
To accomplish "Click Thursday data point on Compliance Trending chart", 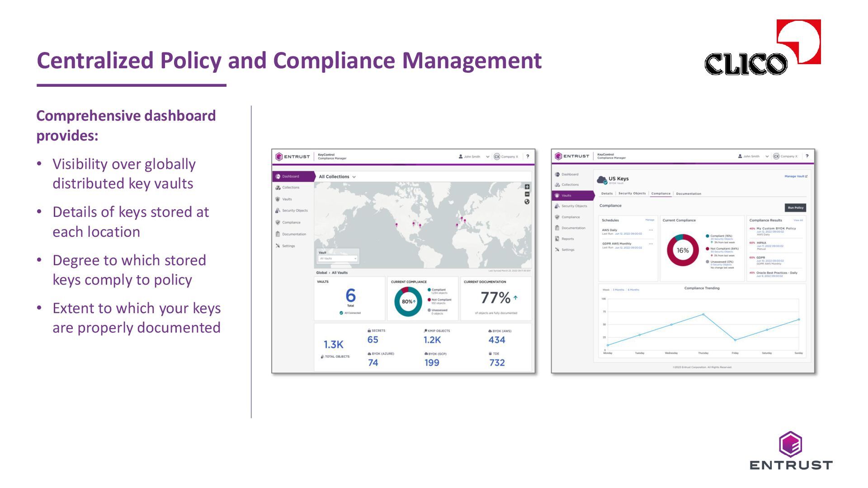I will coord(703,314).
